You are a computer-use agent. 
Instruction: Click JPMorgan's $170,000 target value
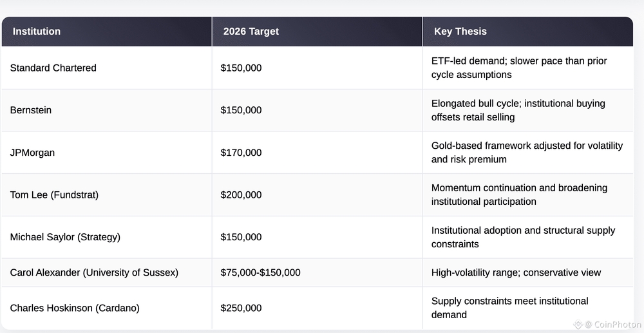241,153
